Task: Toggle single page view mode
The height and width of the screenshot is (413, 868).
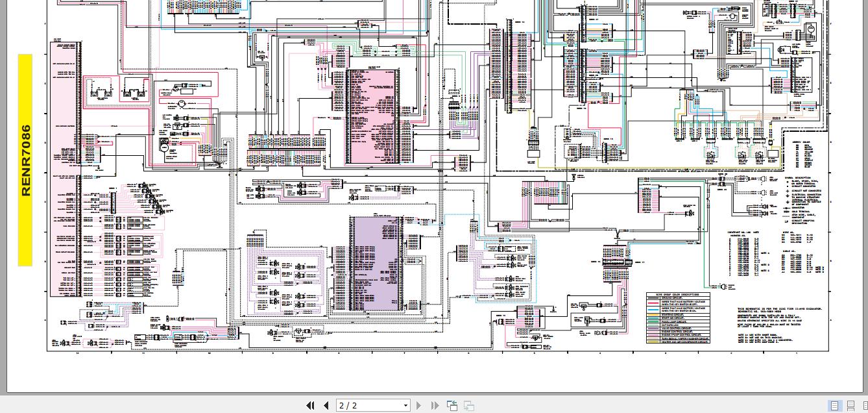Action: pos(834,406)
